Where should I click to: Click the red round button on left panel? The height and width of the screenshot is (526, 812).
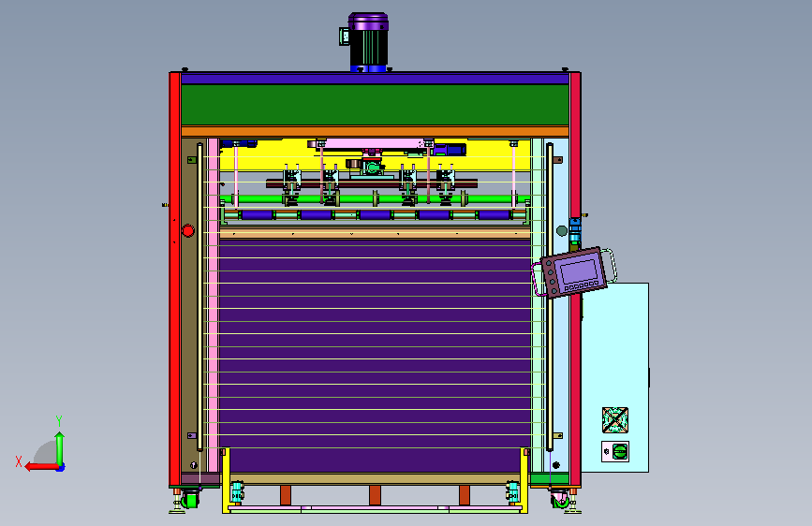click(x=188, y=231)
